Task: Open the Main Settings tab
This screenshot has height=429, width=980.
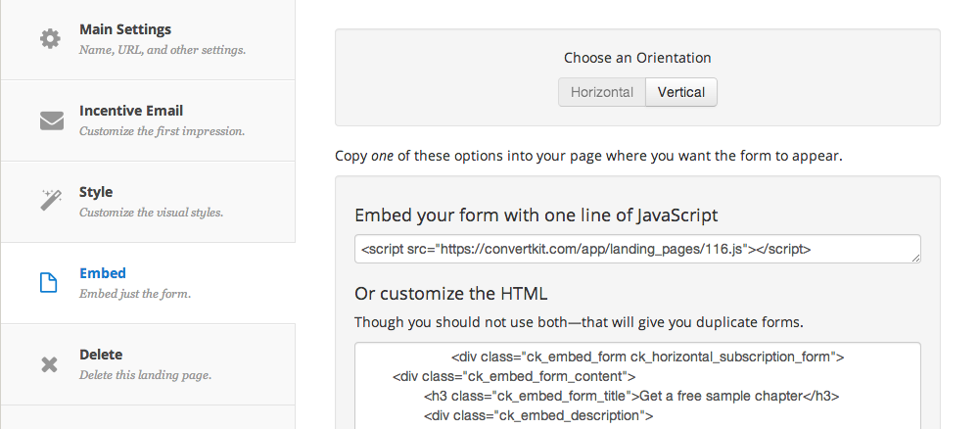Action: click(125, 29)
